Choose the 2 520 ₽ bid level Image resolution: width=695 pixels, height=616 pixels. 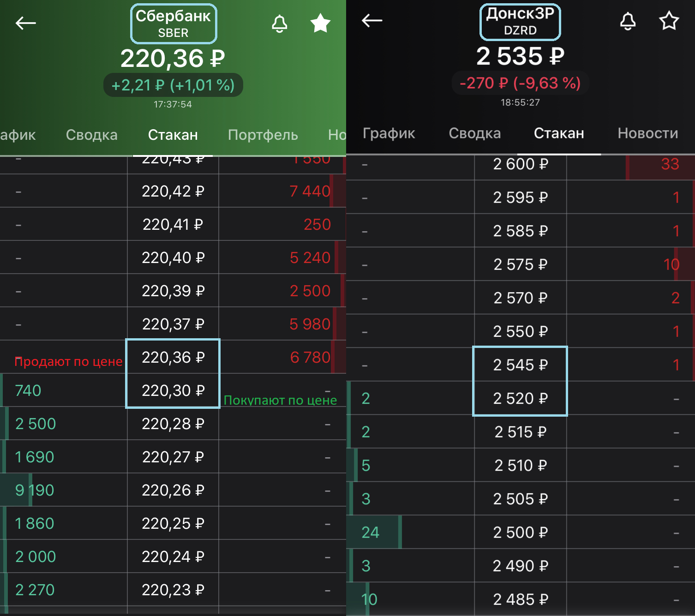coord(520,398)
